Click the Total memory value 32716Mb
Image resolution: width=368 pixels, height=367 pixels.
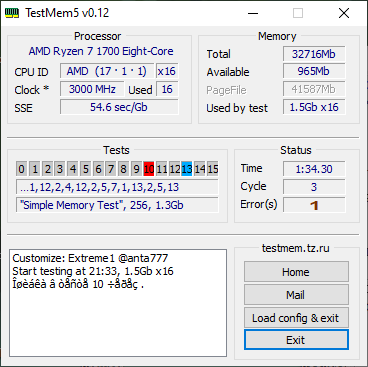[314, 54]
